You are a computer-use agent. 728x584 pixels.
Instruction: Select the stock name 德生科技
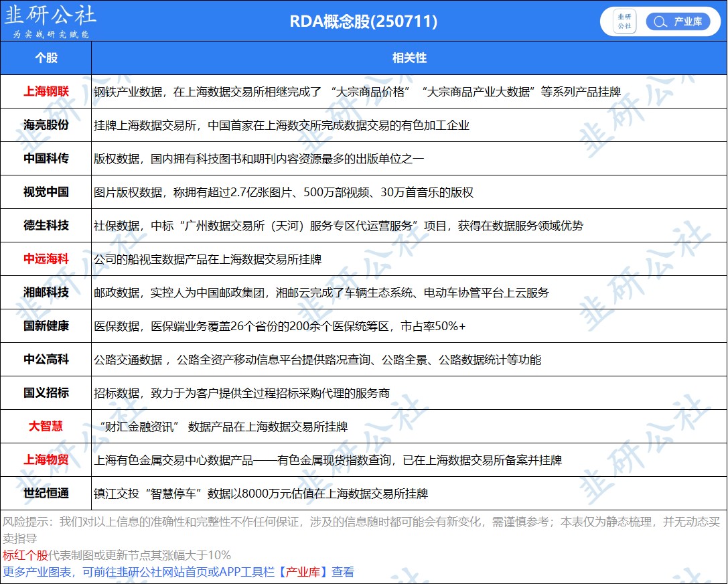click(46, 225)
